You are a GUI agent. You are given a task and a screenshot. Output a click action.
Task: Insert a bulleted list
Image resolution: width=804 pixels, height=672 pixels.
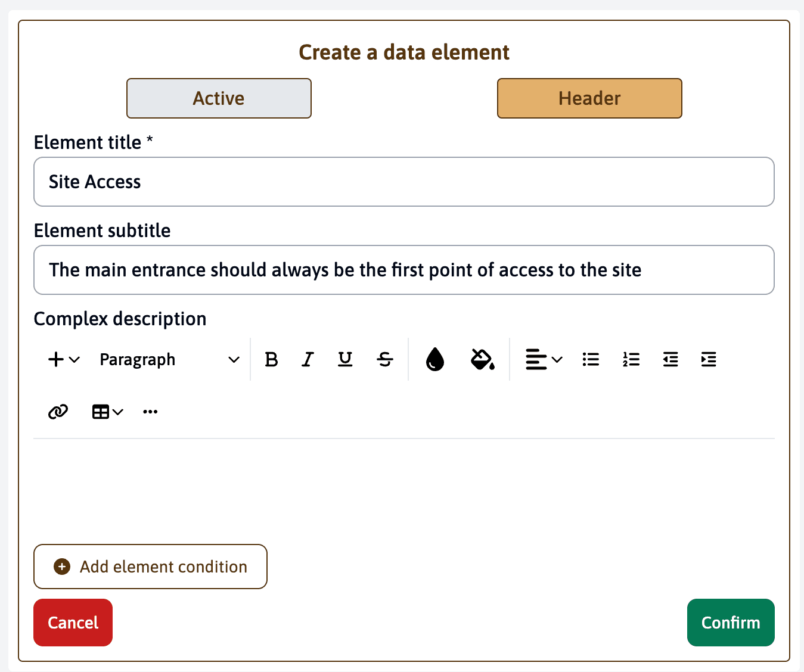coord(591,359)
